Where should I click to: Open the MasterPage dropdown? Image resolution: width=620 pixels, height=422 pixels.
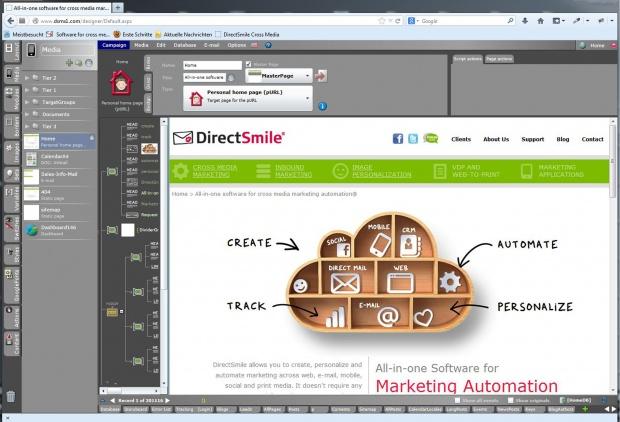coord(279,76)
